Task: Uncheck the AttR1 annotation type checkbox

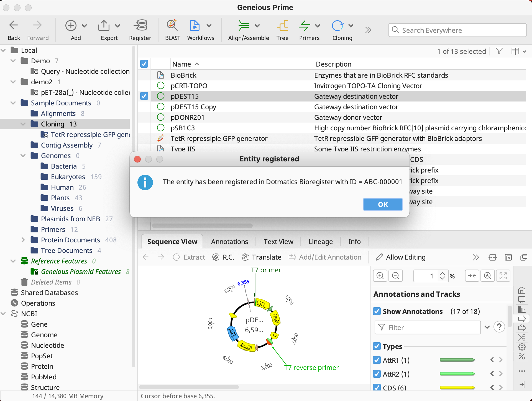Action: tap(377, 360)
